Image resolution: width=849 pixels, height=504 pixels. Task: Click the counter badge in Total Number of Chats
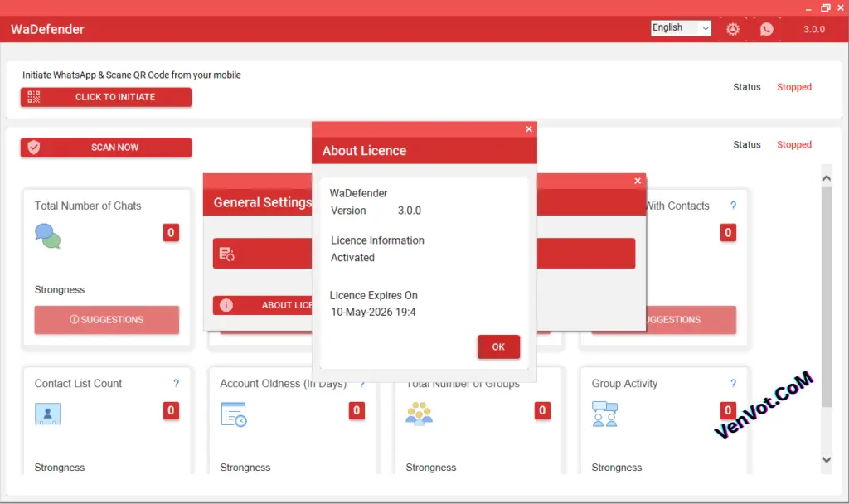pos(171,233)
